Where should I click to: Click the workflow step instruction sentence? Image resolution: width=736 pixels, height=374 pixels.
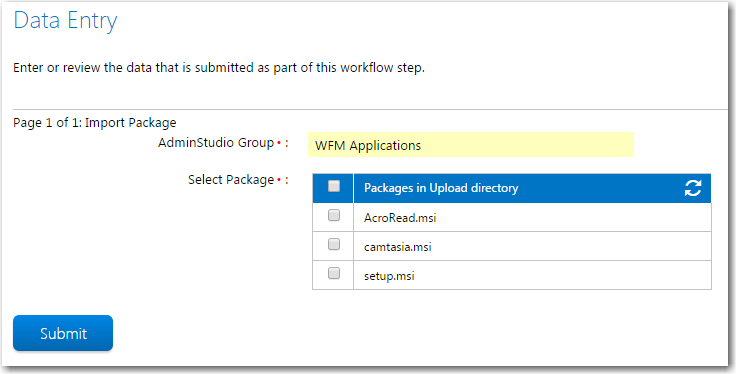219,68
